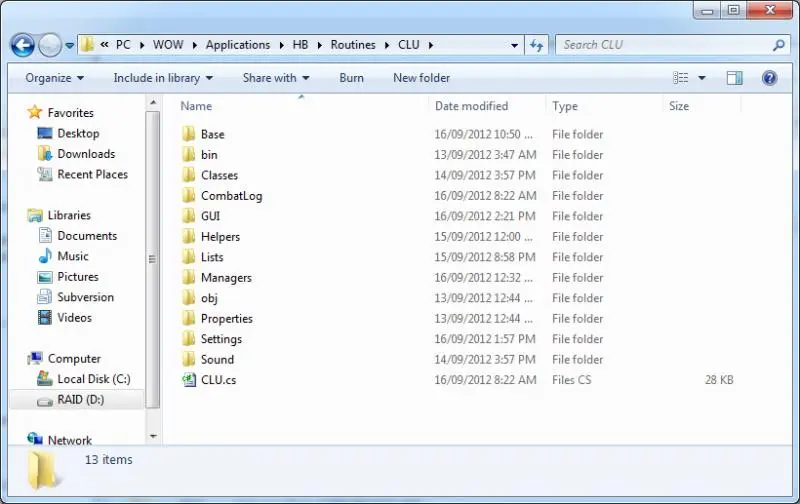The width and height of the screenshot is (800, 504).
Task: Click the Forward navigation arrow button
Action: click(x=49, y=45)
